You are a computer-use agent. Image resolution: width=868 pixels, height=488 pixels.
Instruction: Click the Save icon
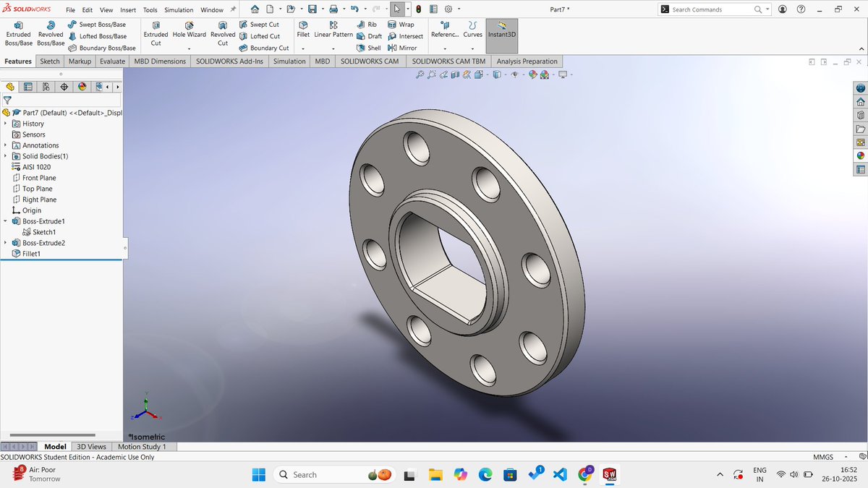coord(312,9)
